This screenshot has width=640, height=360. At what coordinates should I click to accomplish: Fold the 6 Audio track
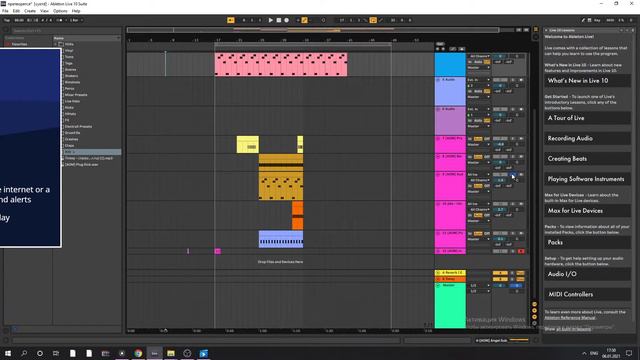(438, 109)
